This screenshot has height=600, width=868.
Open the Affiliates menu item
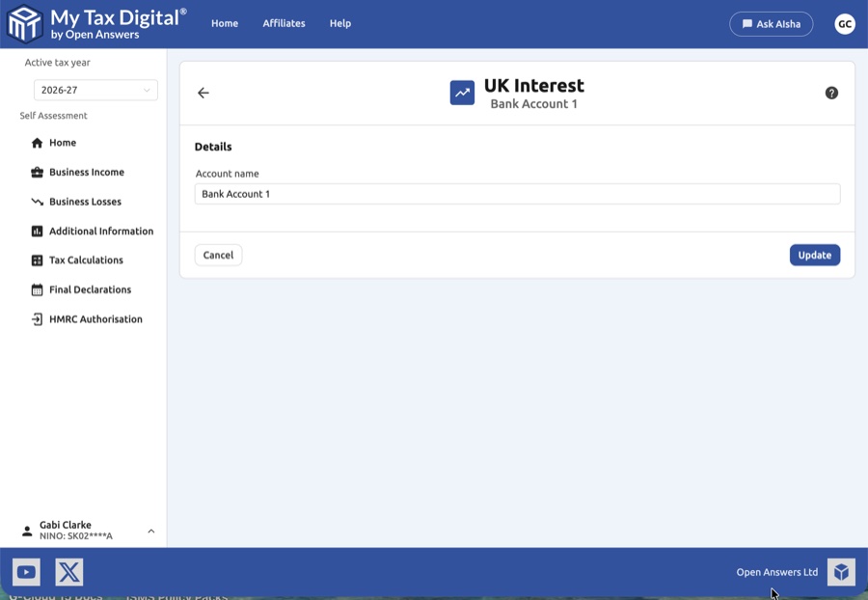284,23
